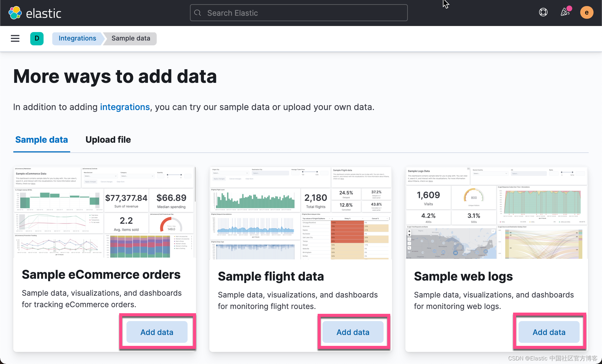
Task: Click the search magnifier icon
Action: click(198, 13)
